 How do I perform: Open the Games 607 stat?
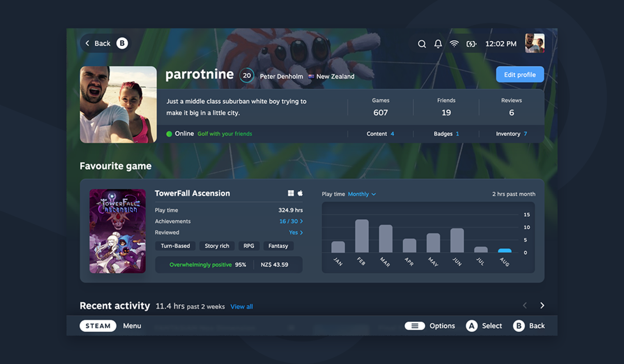(x=380, y=107)
